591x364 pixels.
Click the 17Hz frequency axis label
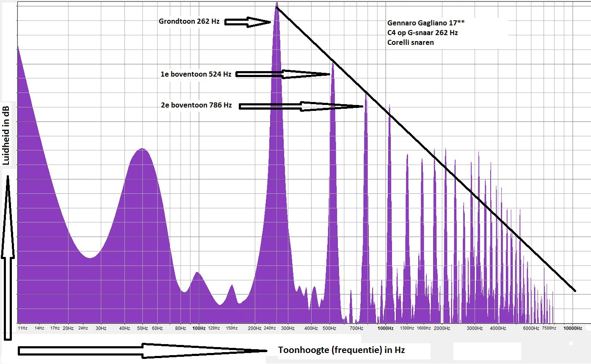[x=55, y=328]
